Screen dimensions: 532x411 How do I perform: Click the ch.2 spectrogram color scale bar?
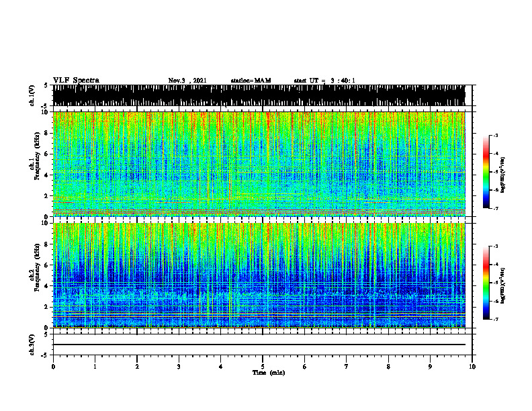point(486,283)
